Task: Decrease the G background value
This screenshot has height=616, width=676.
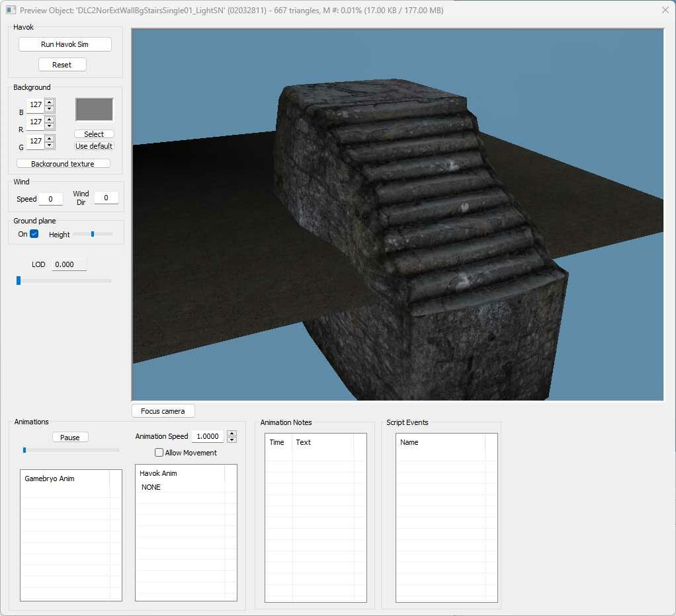Action: coord(50,145)
